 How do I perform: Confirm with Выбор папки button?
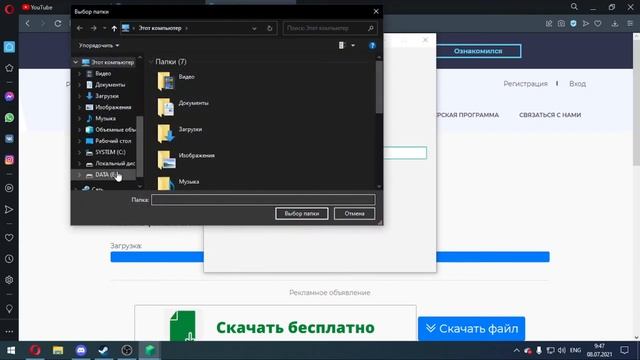tap(302, 213)
